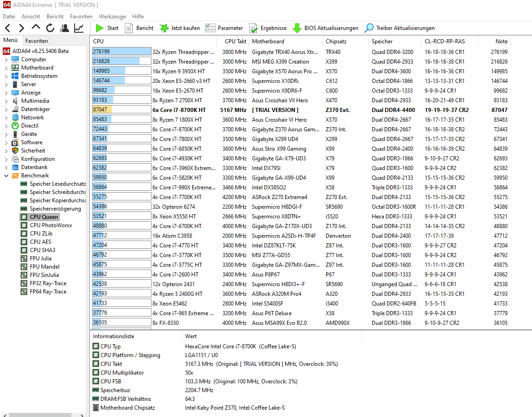Select the Software tree icon
Screen dimensions: 532x417
(15, 142)
